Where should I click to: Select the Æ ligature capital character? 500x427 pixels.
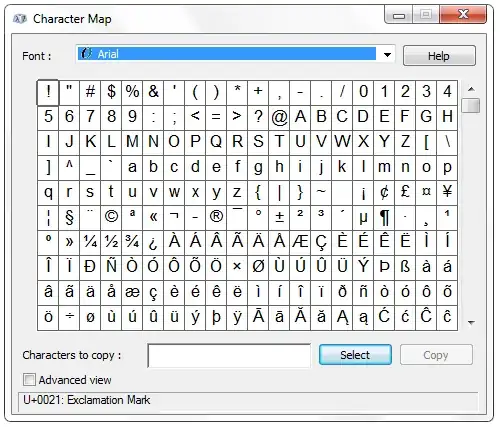[300, 243]
